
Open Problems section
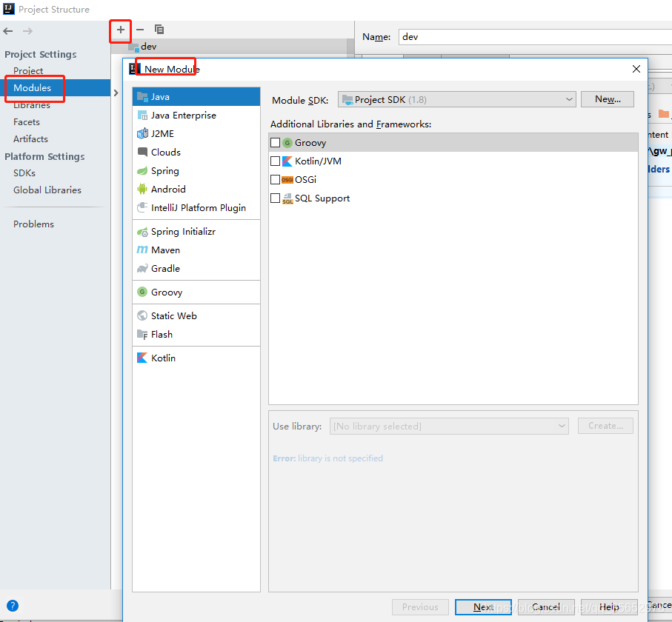coord(33,224)
